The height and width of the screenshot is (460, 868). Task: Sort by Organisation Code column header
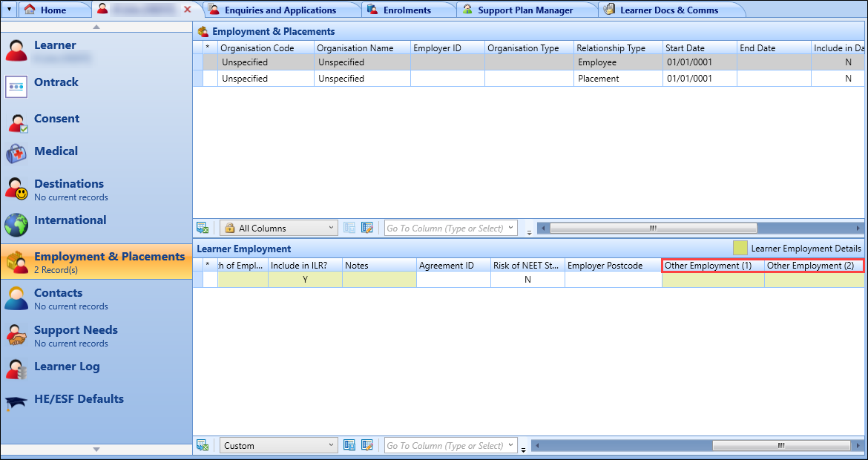(266, 48)
